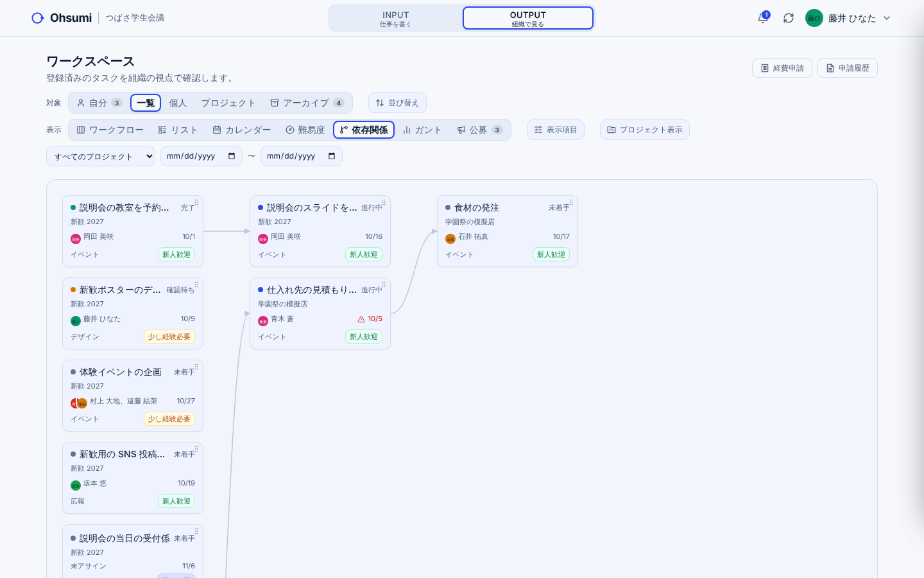
Task: Open the 公募 view tab
Action: pos(480,130)
